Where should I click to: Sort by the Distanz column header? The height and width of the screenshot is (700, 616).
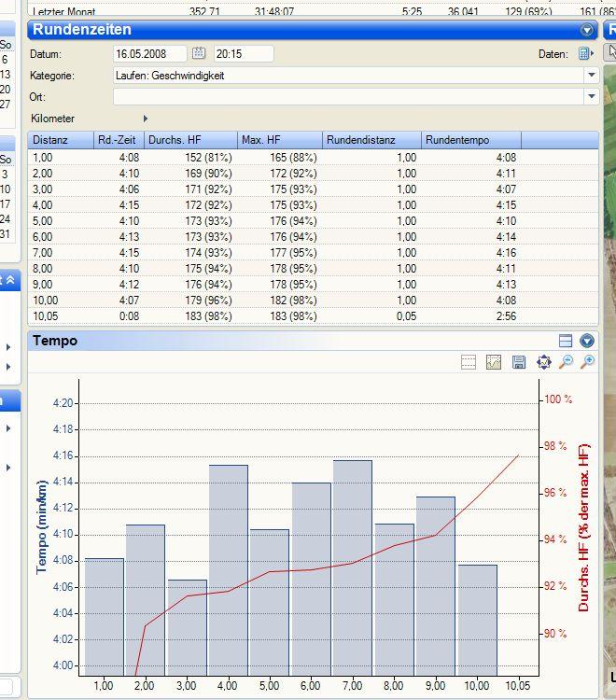click(x=61, y=140)
